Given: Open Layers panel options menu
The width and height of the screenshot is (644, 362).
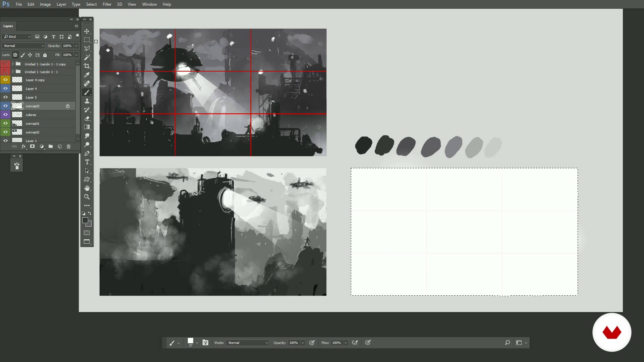Looking at the screenshot, I should point(76,26).
